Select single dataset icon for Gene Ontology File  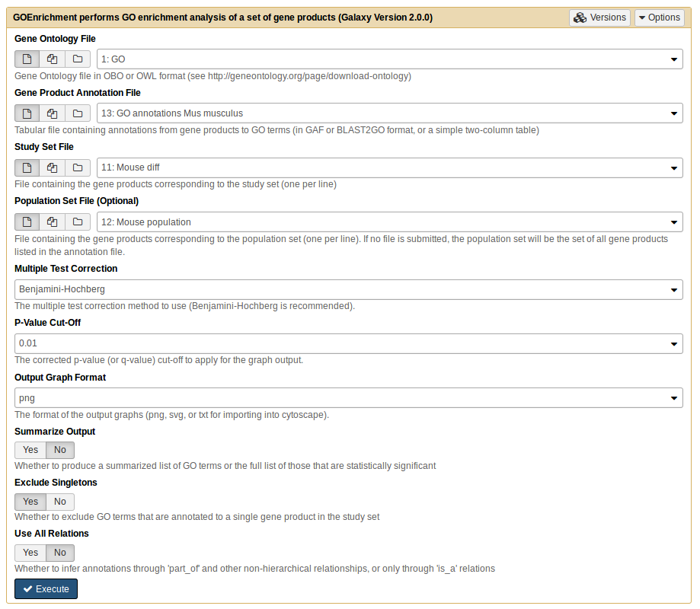pos(27,59)
